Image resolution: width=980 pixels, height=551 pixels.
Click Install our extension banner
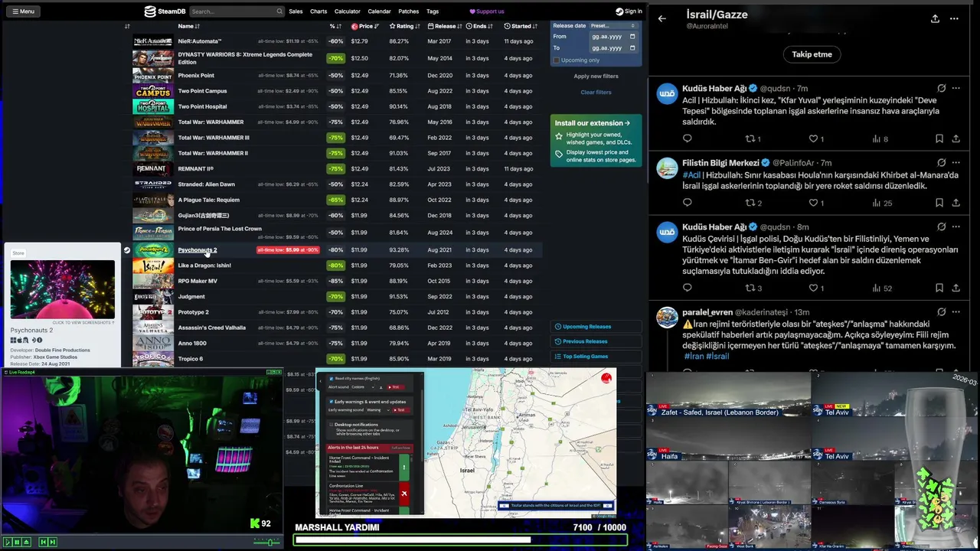pyautogui.click(x=596, y=142)
